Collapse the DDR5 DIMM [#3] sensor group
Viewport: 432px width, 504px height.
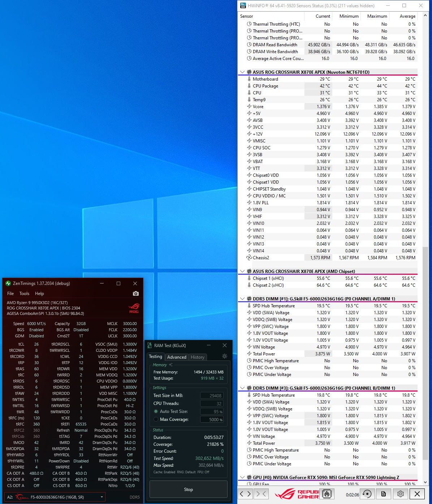[242, 388]
